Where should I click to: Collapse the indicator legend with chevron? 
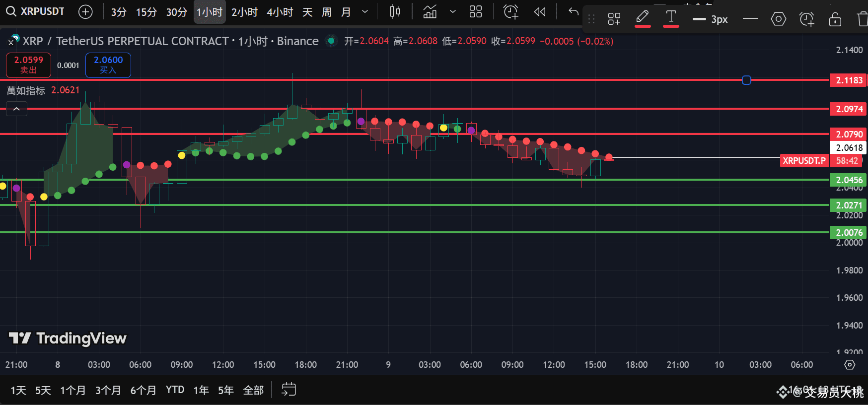(x=16, y=109)
